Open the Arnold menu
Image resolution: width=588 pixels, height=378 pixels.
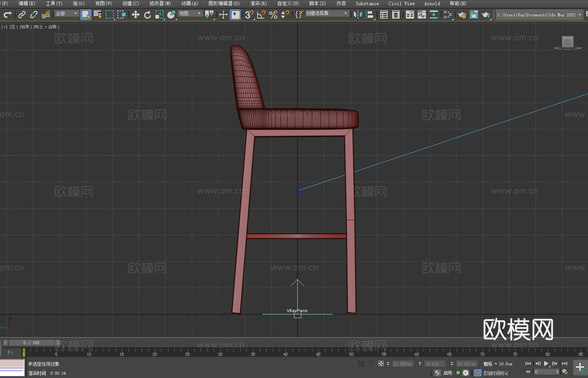(432, 3)
